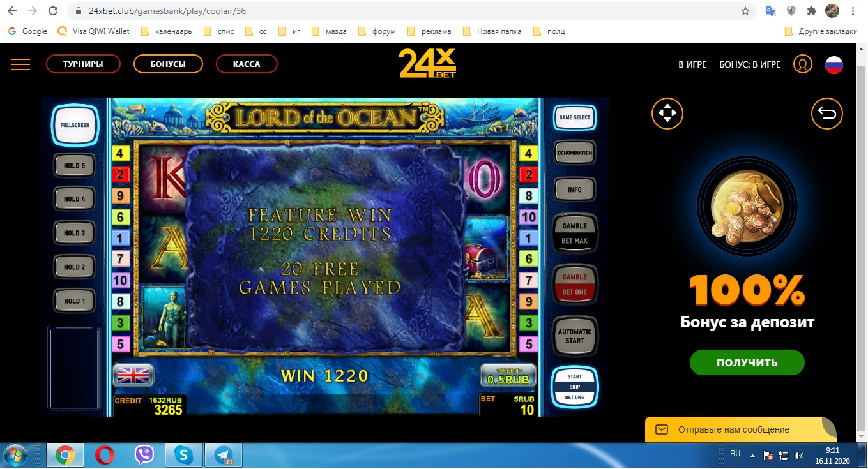Viewport: 868px width, 469px height.
Task: Open the Denomination selector
Action: pos(574,153)
